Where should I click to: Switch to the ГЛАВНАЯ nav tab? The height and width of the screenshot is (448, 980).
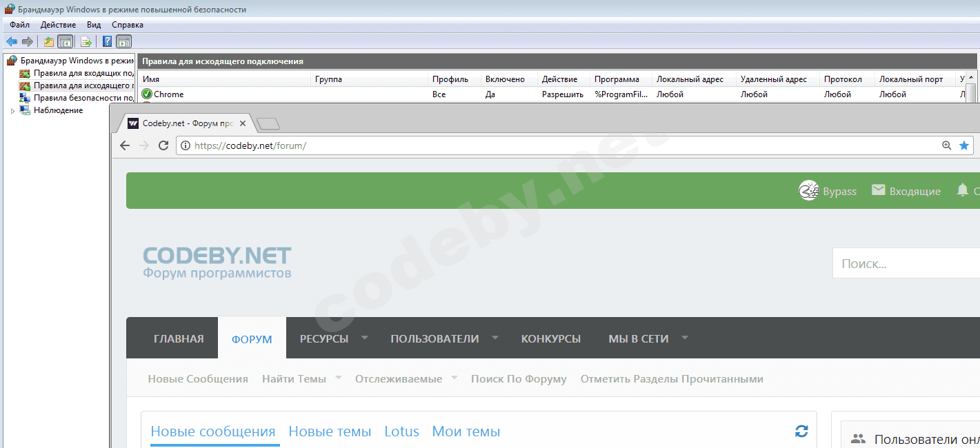(x=179, y=338)
